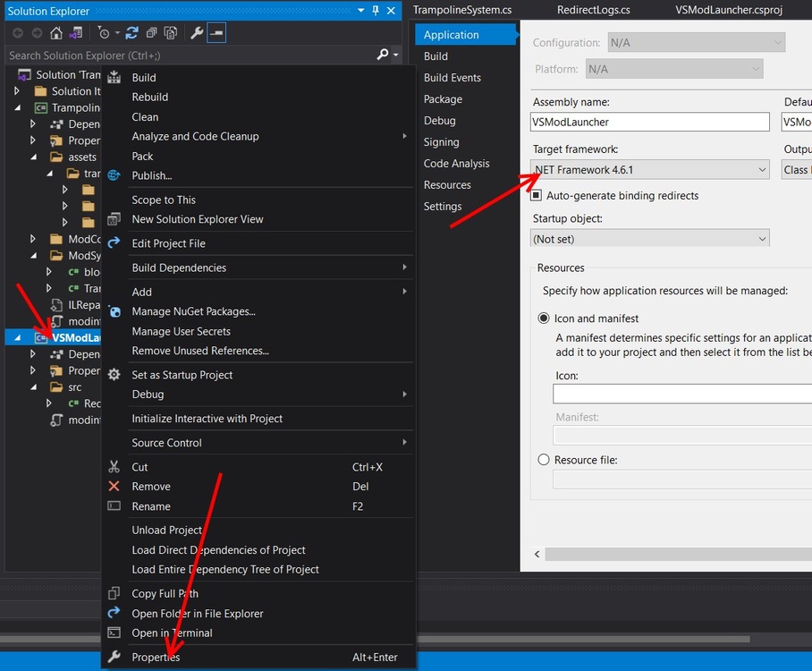The width and height of the screenshot is (812, 671).
Task: Toggle Auto-generate binding redirects checkbox
Action: point(537,195)
